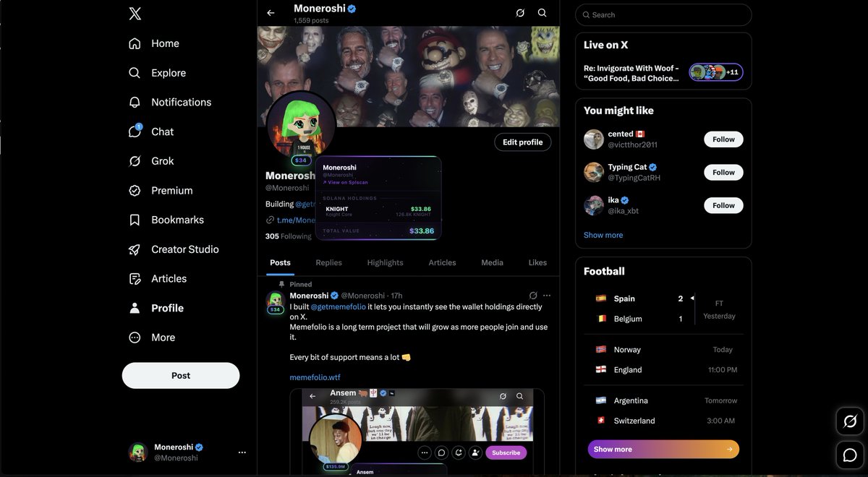The image size is (868, 477).
Task: Open the More menu in sidebar
Action: click(152, 338)
